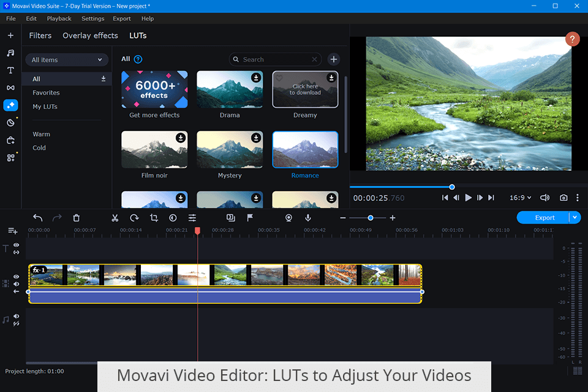Open the Import media plus icon in sidebar

point(10,36)
